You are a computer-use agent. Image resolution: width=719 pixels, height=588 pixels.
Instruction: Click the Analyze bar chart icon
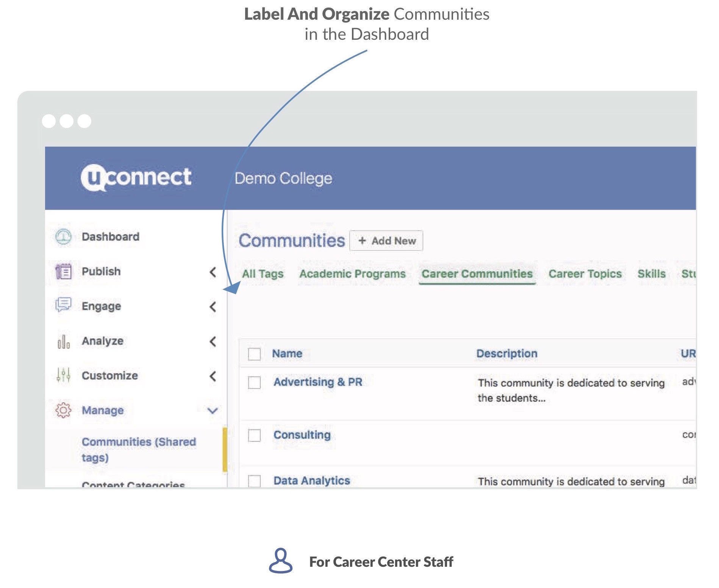(x=63, y=341)
